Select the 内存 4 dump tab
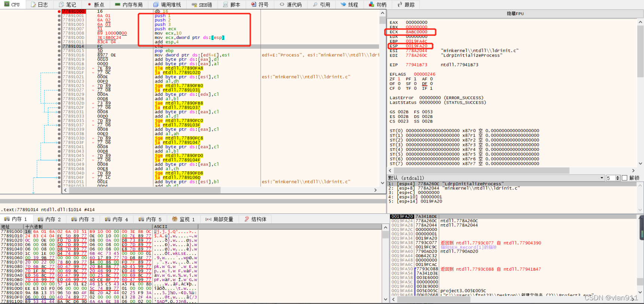Image resolution: width=644 pixels, height=304 pixels. click(x=117, y=219)
